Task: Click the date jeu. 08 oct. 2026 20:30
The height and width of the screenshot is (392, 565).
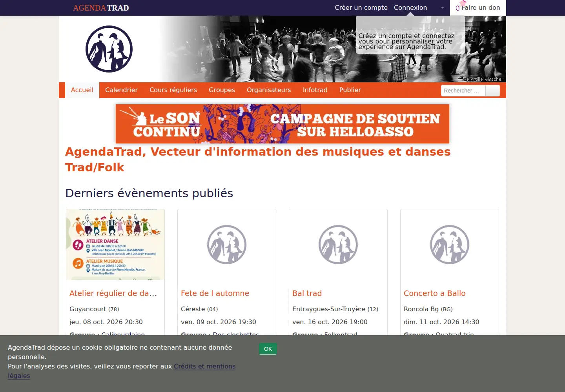Action: coord(106,322)
